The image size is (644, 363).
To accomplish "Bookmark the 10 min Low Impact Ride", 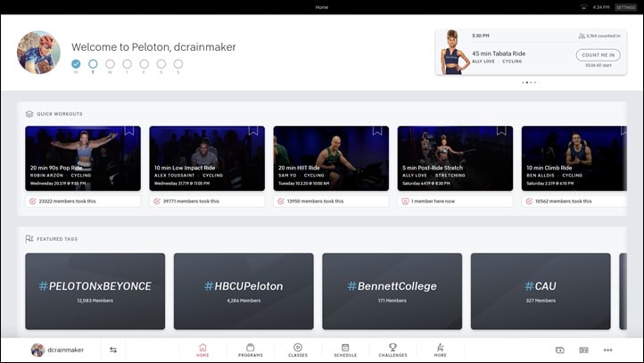I will [x=253, y=130].
